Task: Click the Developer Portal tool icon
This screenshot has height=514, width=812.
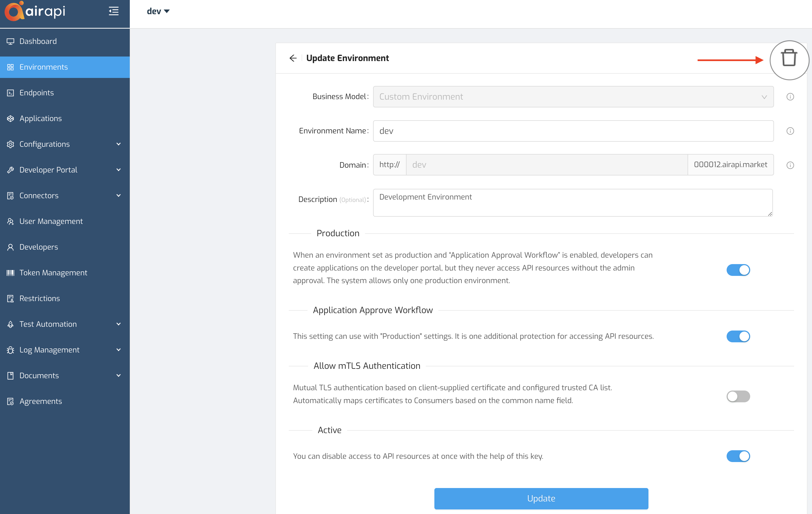Action: click(x=10, y=170)
